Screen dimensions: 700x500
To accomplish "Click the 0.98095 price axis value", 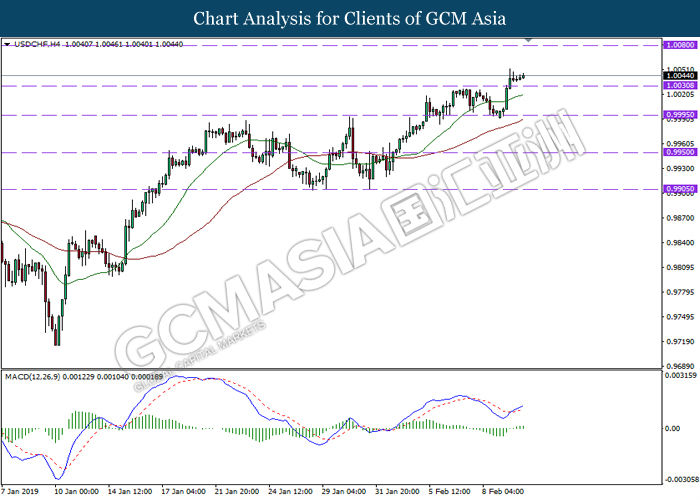I will (x=680, y=267).
